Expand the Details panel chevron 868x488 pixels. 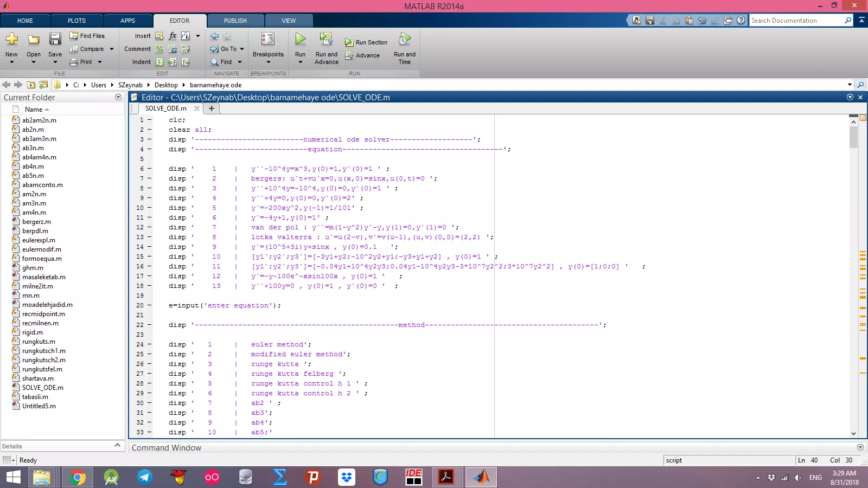click(x=117, y=445)
